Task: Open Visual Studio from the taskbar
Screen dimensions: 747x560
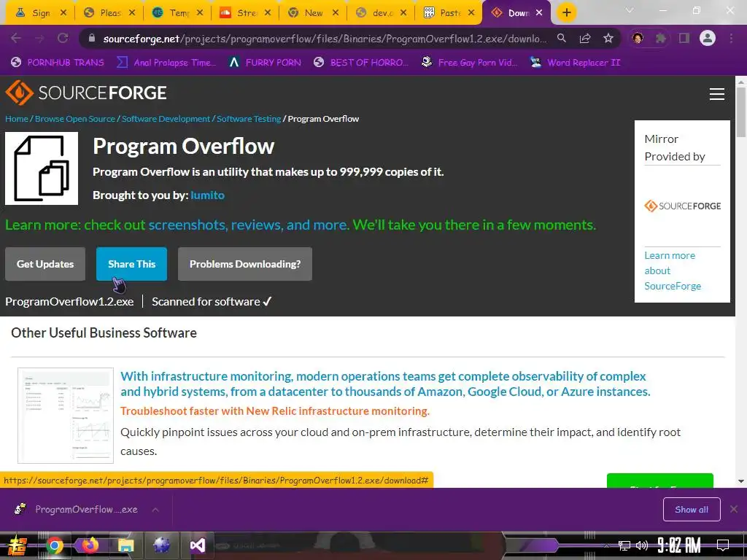Action: pos(197,545)
